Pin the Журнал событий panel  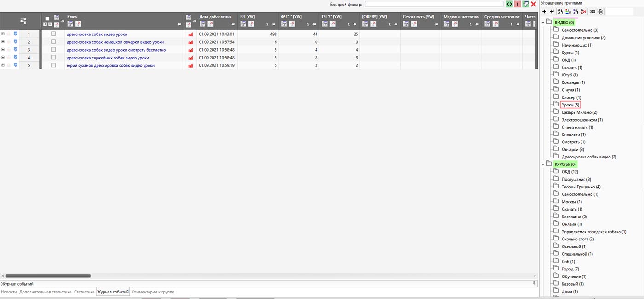click(x=534, y=283)
